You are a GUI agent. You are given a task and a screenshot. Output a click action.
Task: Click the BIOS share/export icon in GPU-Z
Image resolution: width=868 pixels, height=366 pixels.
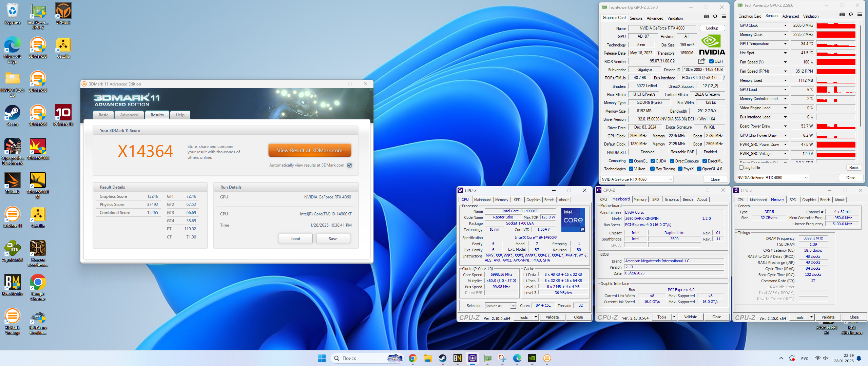pos(702,61)
